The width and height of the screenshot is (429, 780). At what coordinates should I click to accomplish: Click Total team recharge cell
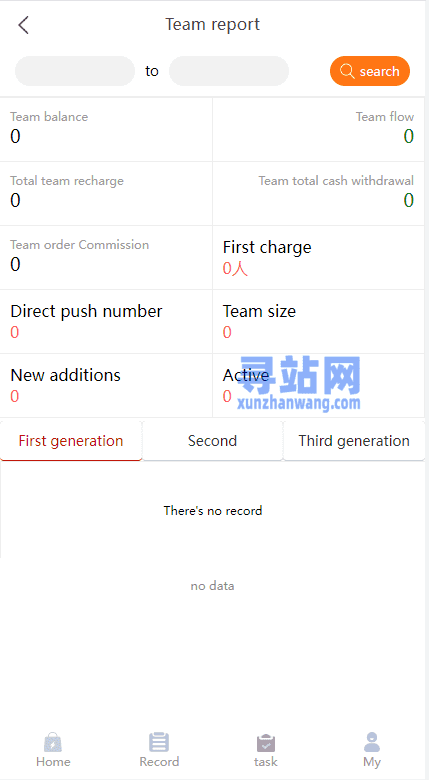(106, 194)
